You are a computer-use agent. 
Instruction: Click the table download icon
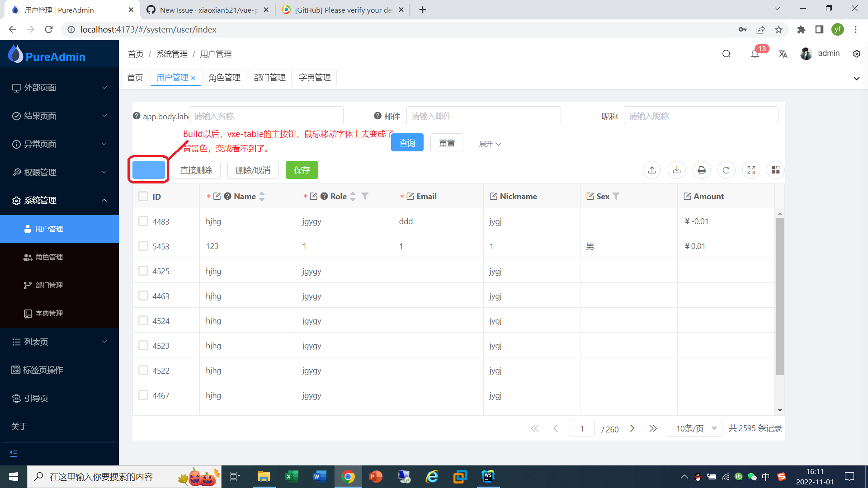[676, 170]
